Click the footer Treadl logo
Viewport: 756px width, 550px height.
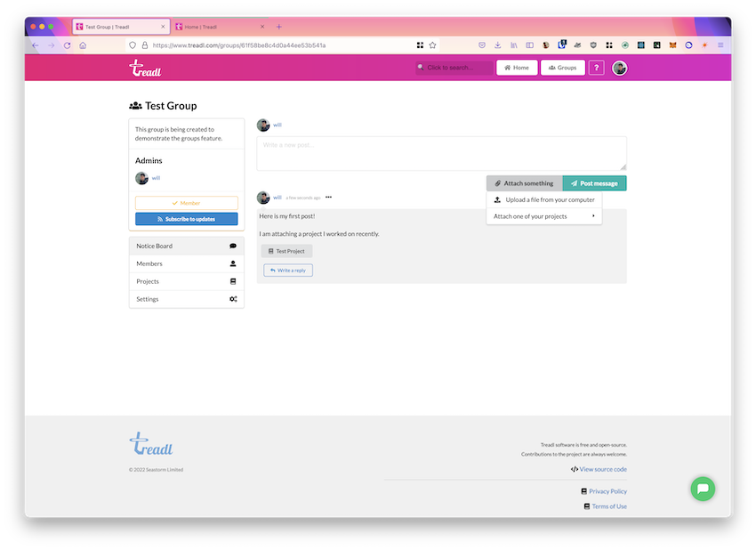(151, 444)
